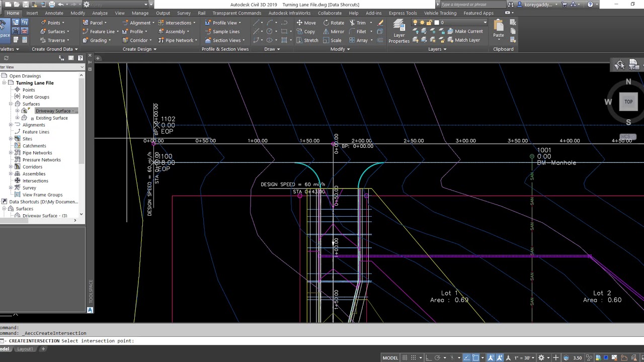Select View Frame Groups tree item

[x=42, y=195]
